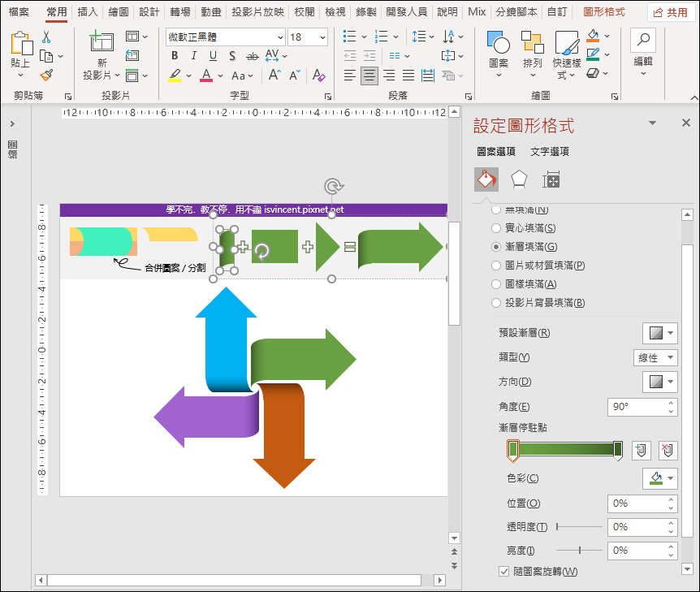700x592 pixels.
Task: Open the Fill & Line pane tab
Action: click(x=486, y=179)
